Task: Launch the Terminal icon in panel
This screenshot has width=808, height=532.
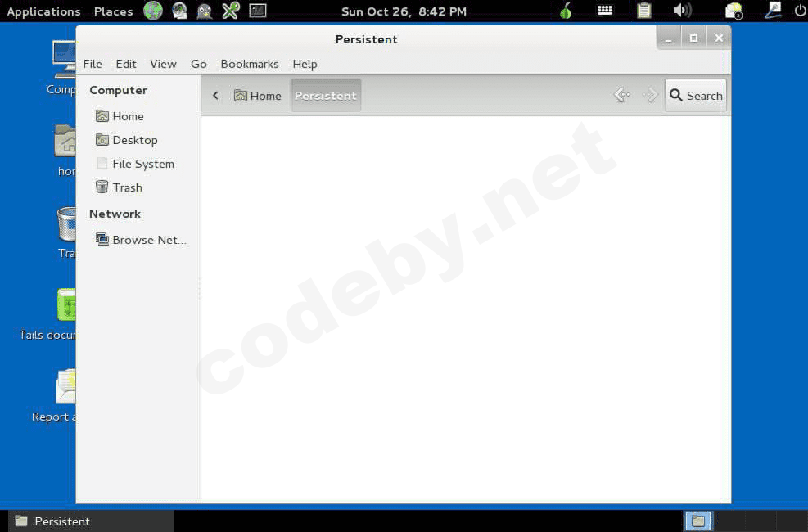Action: click(258, 11)
